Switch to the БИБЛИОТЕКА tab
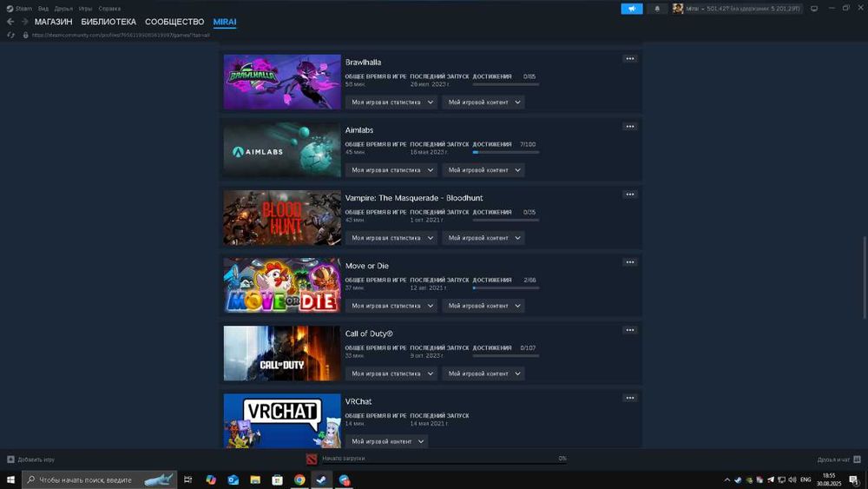 pos(108,22)
